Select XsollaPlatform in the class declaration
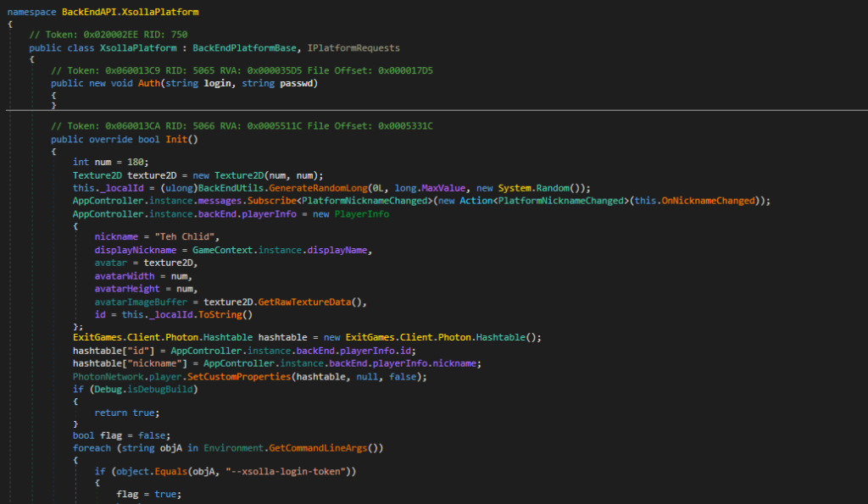 138,47
